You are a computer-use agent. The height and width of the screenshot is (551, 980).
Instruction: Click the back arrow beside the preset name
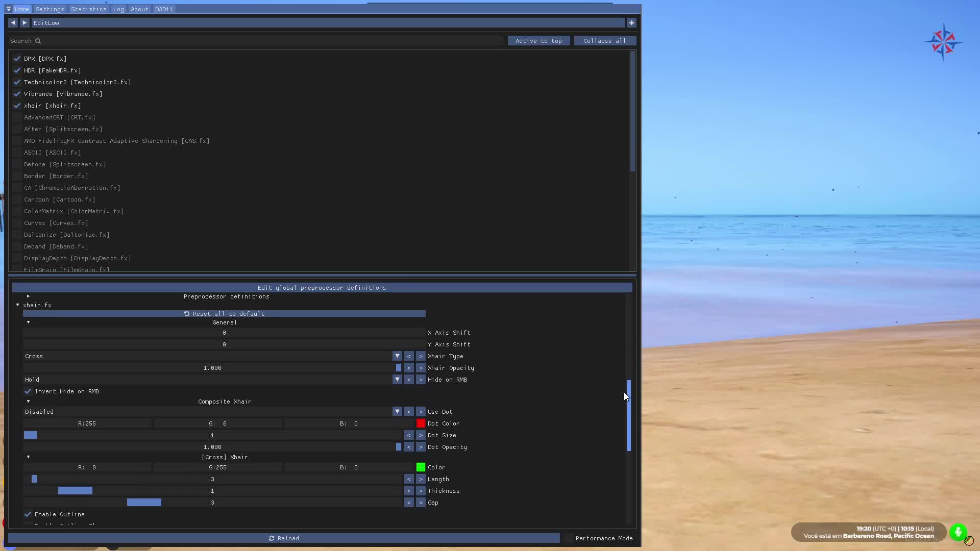[13, 22]
